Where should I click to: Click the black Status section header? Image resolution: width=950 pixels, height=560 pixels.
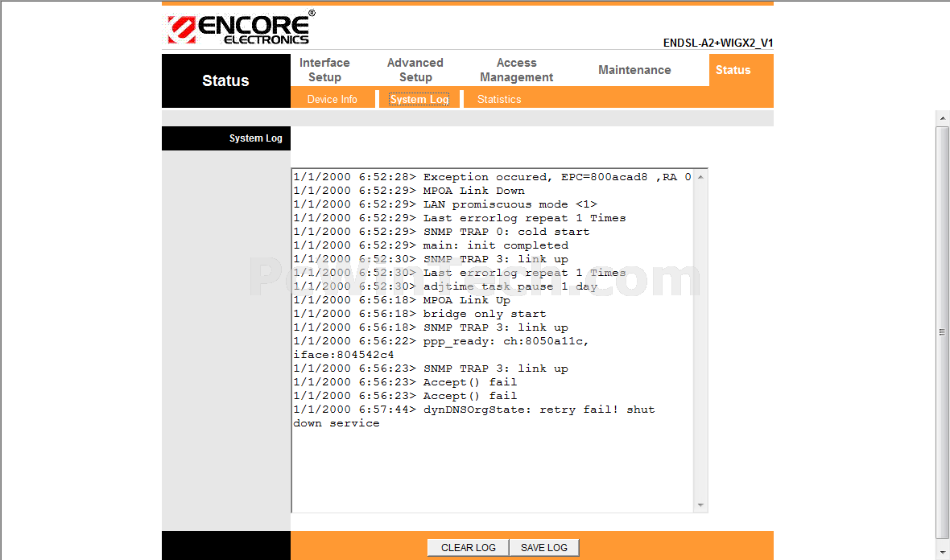point(226,80)
